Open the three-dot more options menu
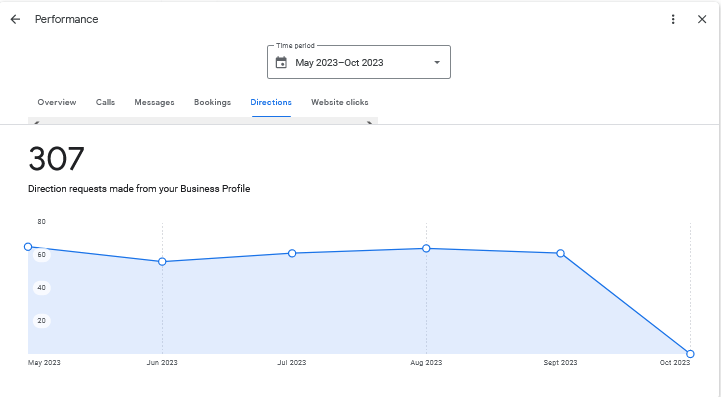 tap(673, 19)
